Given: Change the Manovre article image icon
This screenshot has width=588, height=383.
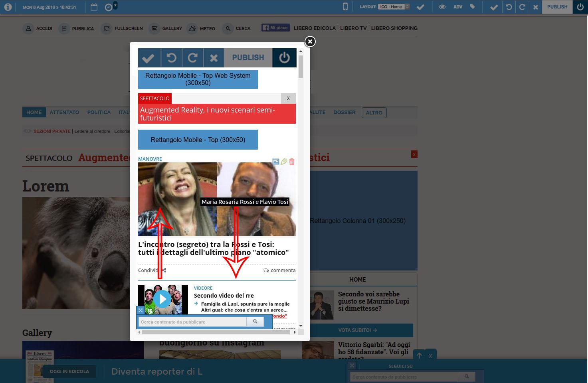Looking at the screenshot, I should [276, 162].
